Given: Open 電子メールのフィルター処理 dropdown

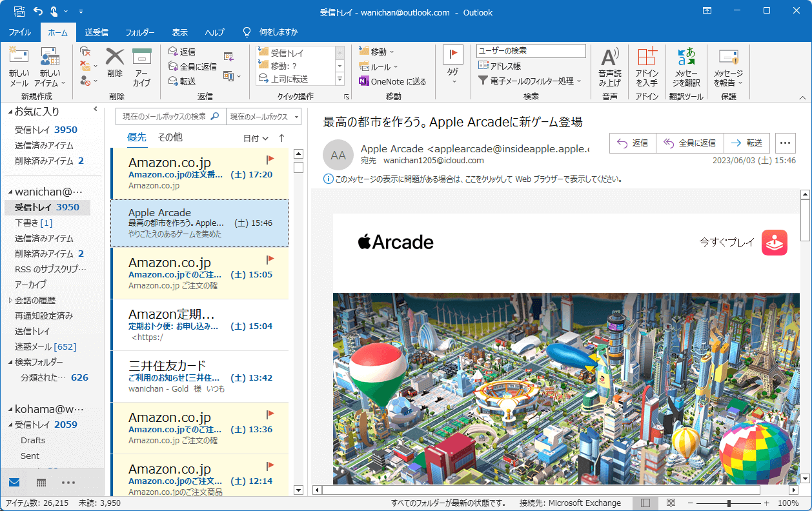Looking at the screenshot, I should point(530,81).
